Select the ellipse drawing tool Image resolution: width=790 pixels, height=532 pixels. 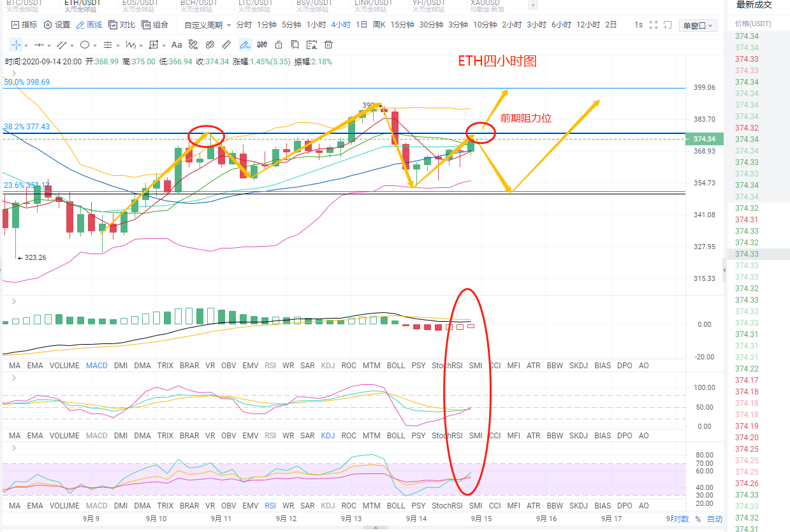[85, 45]
